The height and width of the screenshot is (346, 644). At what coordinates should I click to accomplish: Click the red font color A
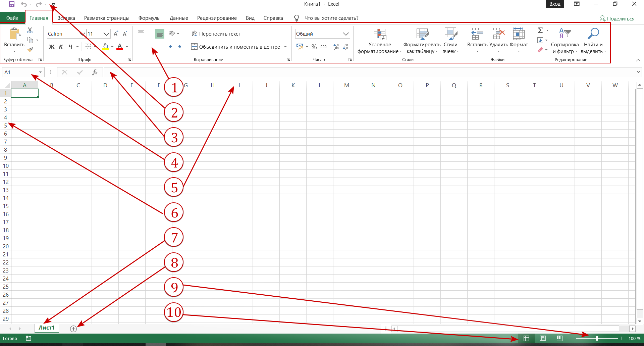click(120, 47)
